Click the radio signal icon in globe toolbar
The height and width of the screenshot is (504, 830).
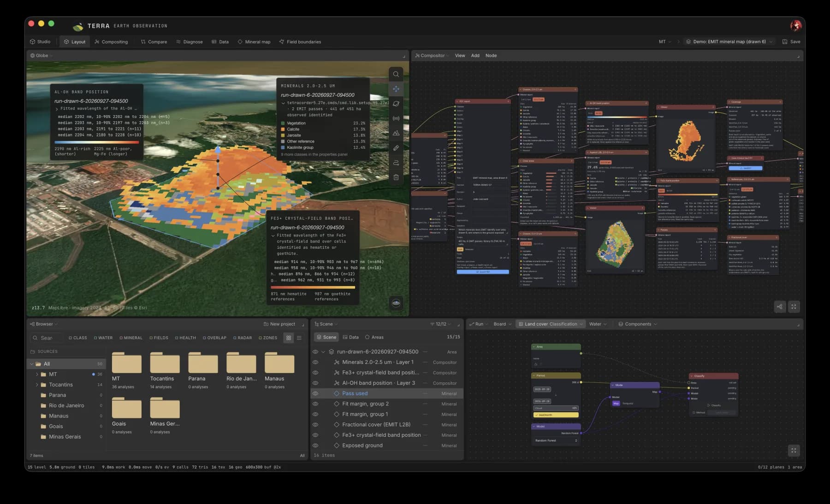[x=396, y=118]
